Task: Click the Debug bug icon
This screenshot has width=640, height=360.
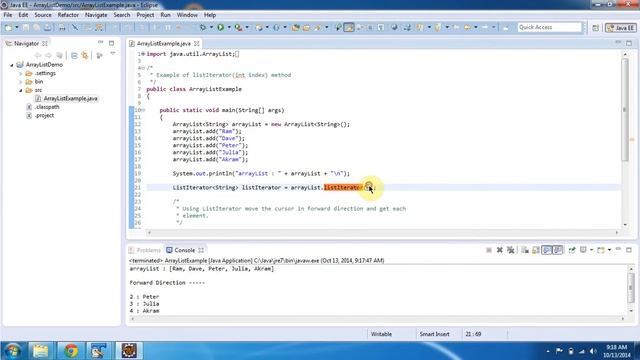Action: pyautogui.click(x=203, y=27)
